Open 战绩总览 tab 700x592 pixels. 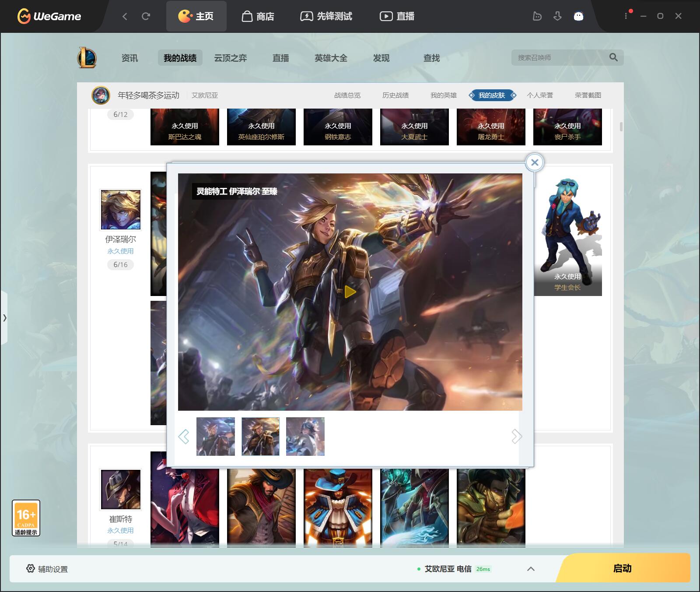click(347, 95)
